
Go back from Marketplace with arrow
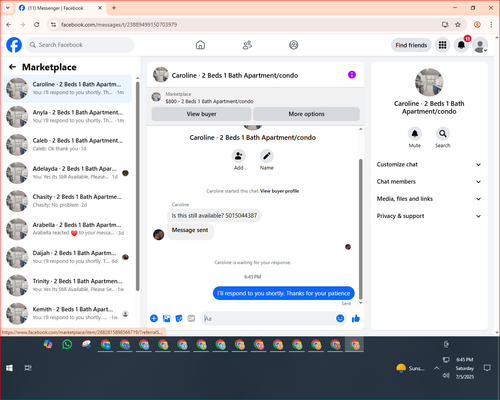click(x=13, y=67)
